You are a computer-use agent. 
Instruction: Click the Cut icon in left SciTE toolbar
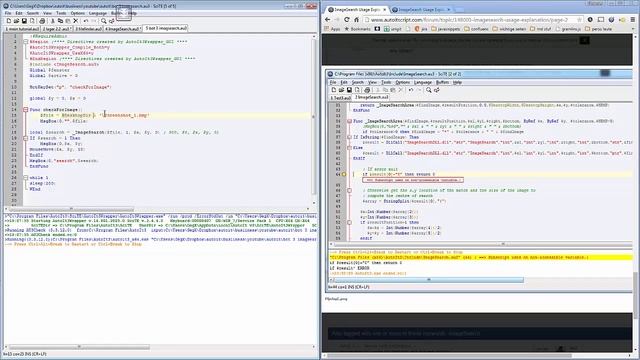[x=53, y=21]
